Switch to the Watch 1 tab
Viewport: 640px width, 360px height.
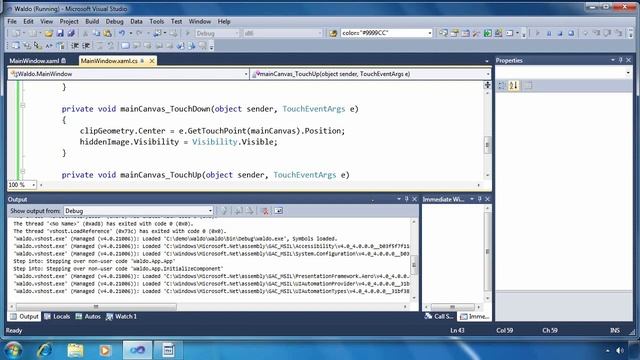point(121,316)
